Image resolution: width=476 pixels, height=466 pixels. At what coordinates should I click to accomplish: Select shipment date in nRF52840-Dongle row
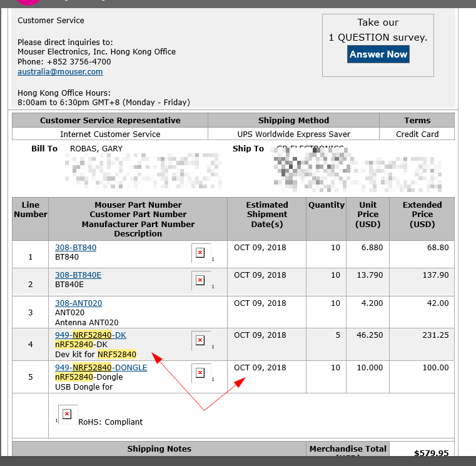point(260,368)
